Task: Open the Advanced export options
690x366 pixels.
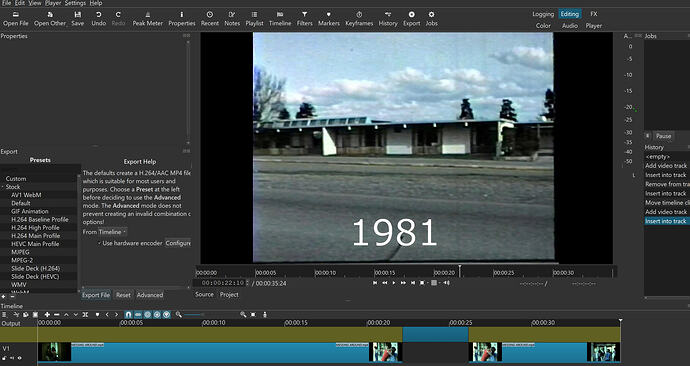Action: (x=150, y=295)
